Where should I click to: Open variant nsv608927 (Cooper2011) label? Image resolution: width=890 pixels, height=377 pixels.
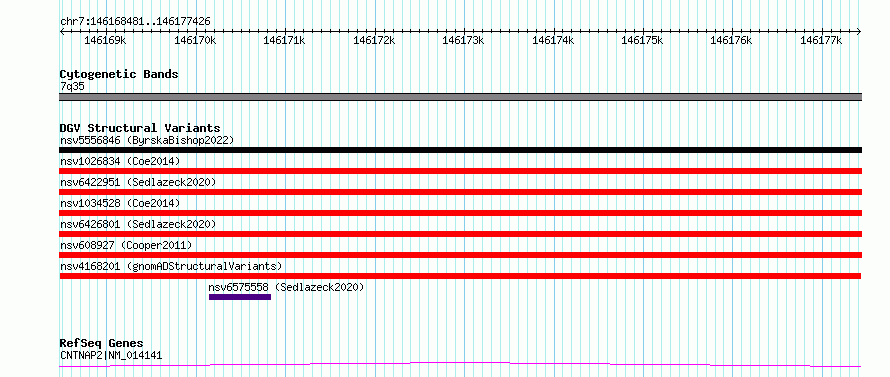[x=126, y=245]
